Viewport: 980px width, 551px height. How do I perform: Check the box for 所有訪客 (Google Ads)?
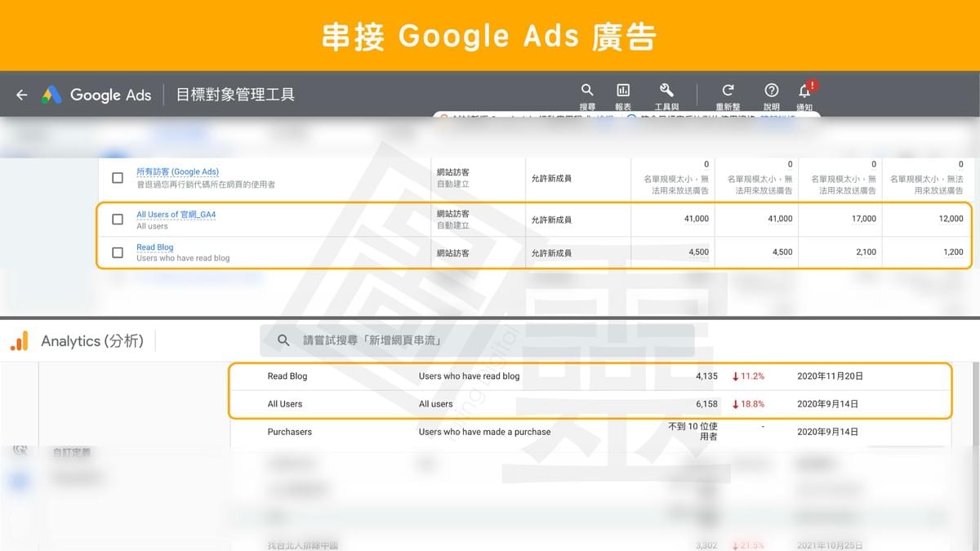pyautogui.click(x=118, y=178)
